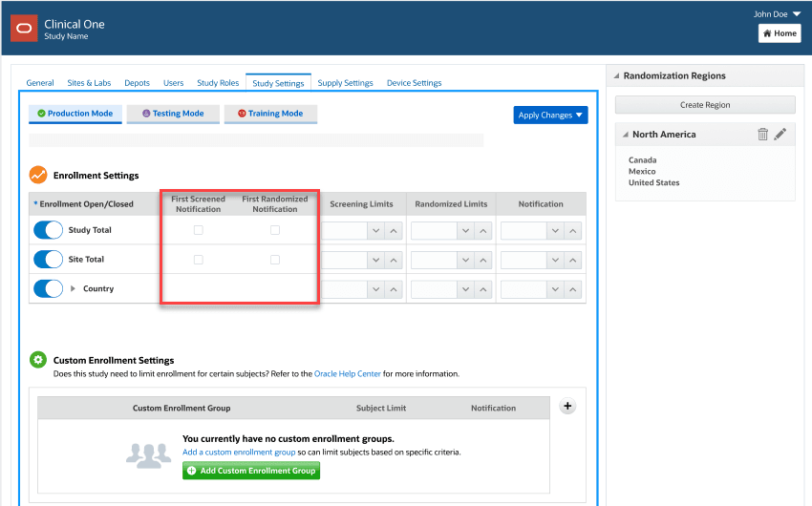The image size is (812, 506).
Task: Select the Study Settings tab
Action: tap(278, 83)
